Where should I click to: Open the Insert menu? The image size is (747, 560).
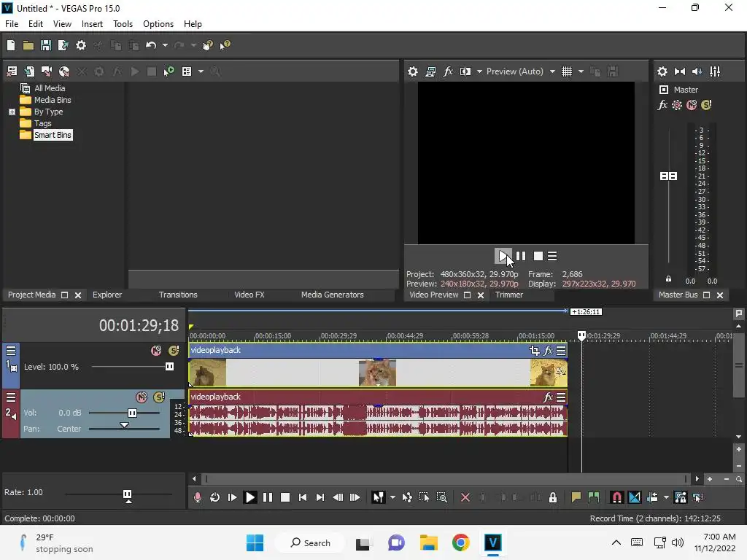click(x=92, y=24)
